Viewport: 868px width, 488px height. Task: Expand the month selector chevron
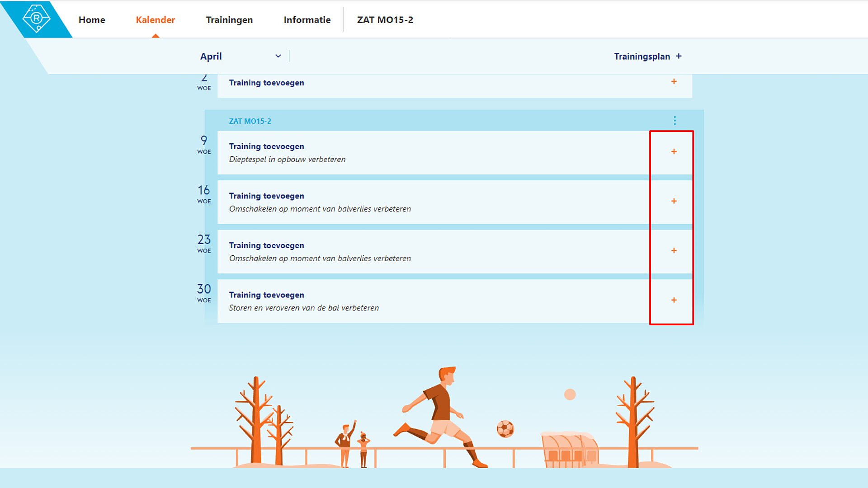(x=278, y=56)
